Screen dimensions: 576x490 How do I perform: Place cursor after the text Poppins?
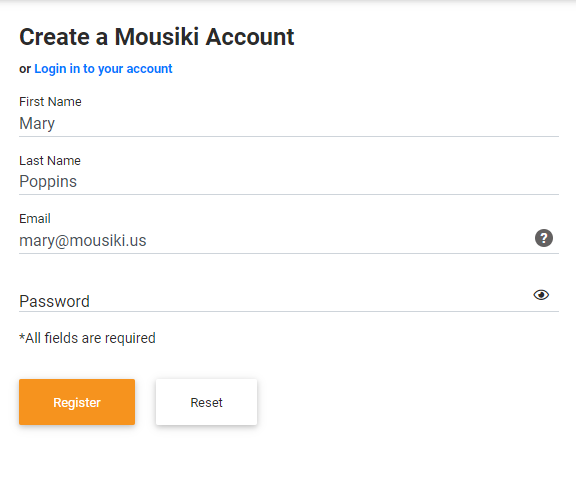78,182
